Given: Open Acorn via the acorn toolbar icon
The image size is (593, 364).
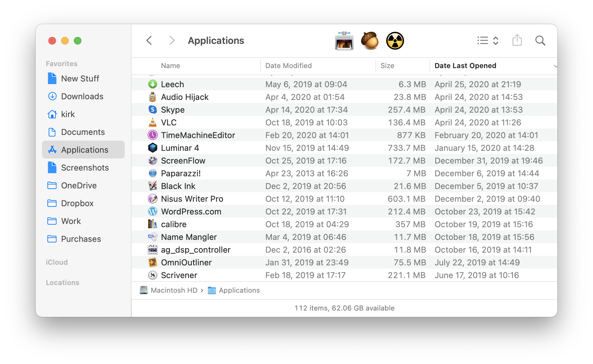Looking at the screenshot, I should (370, 40).
